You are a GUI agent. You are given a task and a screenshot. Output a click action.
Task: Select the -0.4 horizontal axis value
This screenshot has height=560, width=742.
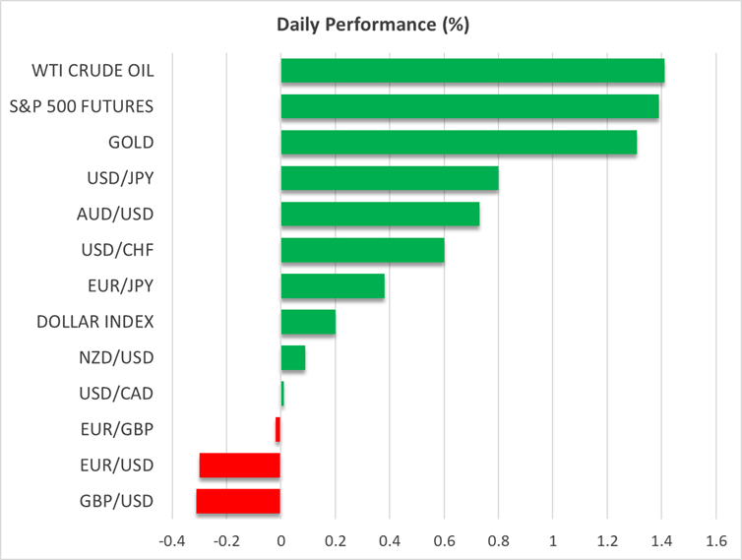click(172, 541)
